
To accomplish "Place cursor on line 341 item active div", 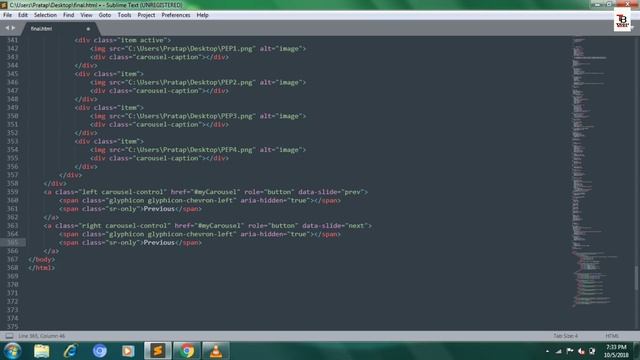I will pyautogui.click(x=122, y=40).
